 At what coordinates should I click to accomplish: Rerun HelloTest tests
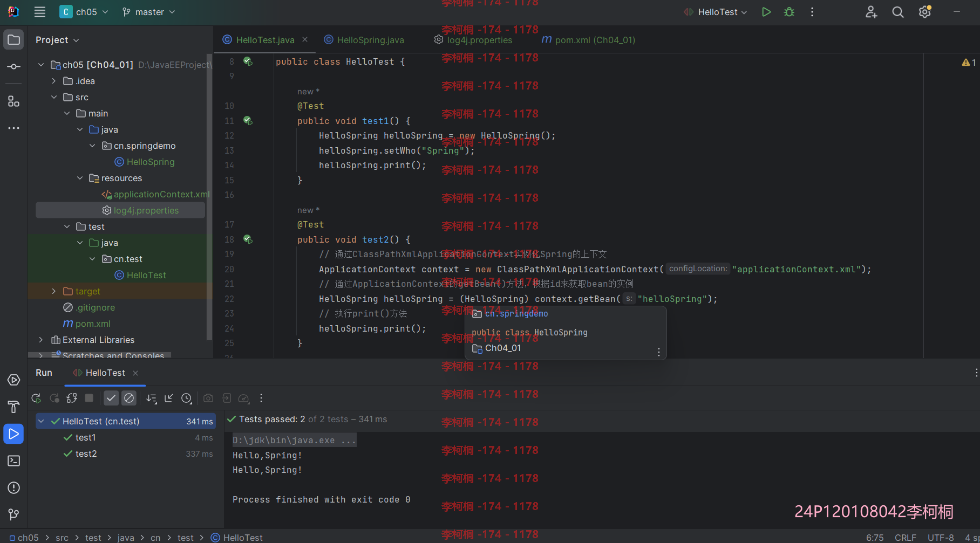36,398
